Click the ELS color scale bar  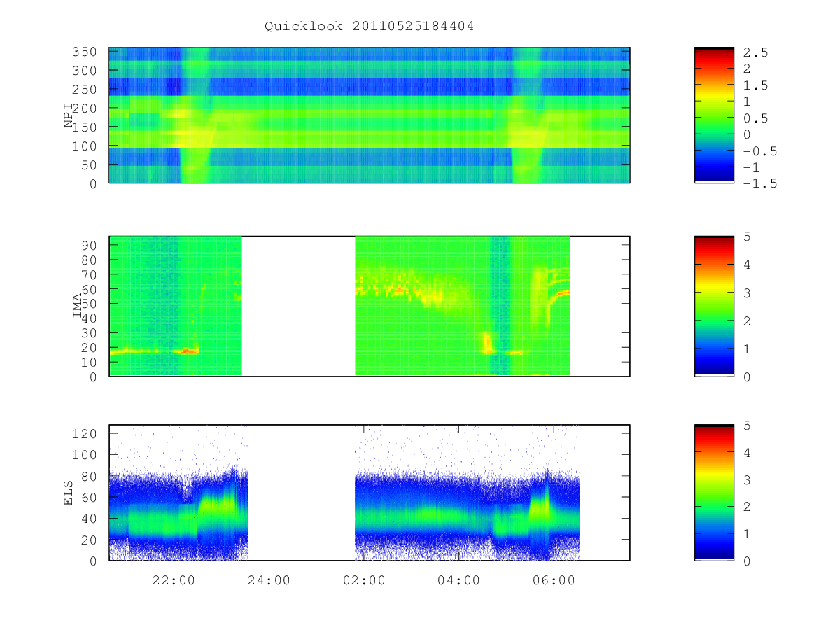(x=714, y=493)
